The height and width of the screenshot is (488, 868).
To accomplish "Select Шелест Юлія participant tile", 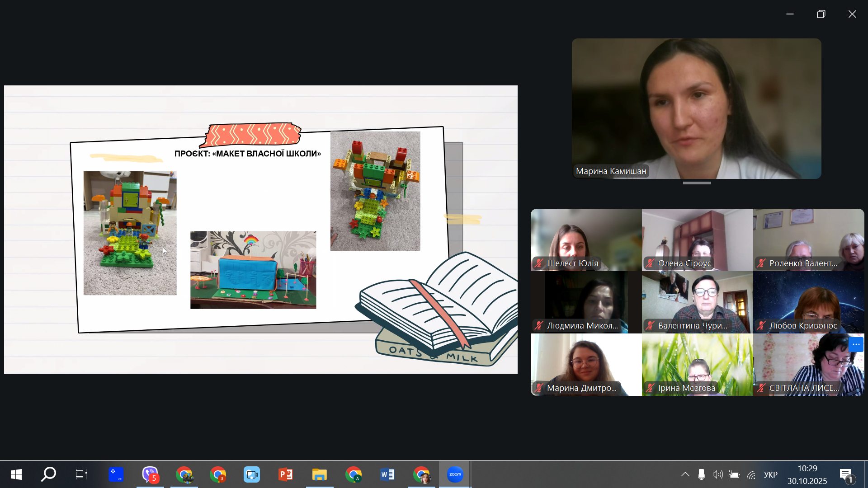I will 586,239.
